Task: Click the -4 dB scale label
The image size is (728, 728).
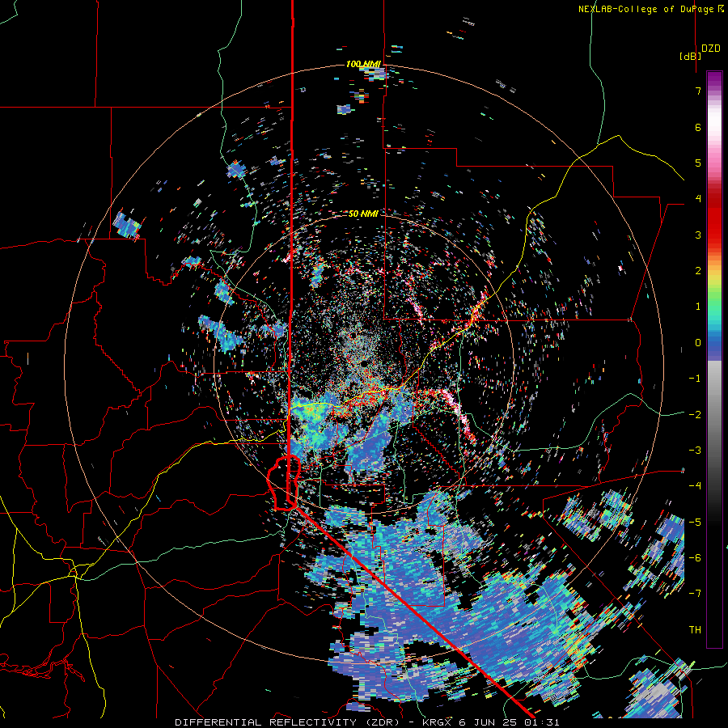Action: point(695,486)
